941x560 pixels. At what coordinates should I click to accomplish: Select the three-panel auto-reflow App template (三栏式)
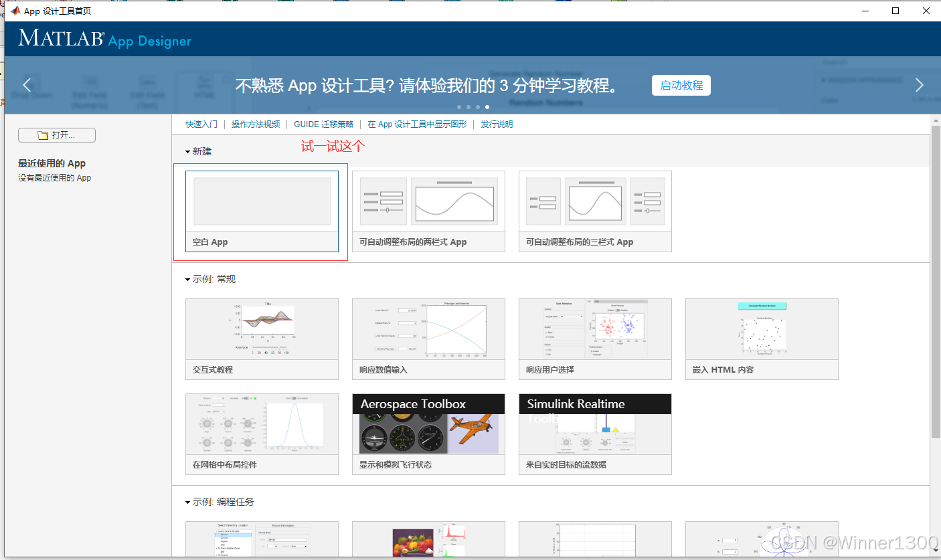[x=595, y=211]
